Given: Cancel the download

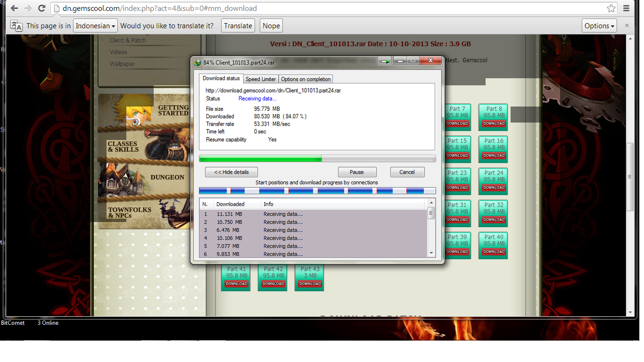Looking at the screenshot, I should point(407,172).
